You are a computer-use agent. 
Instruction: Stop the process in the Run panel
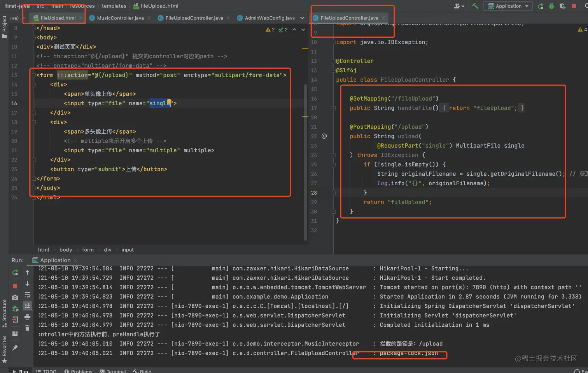(x=15, y=286)
